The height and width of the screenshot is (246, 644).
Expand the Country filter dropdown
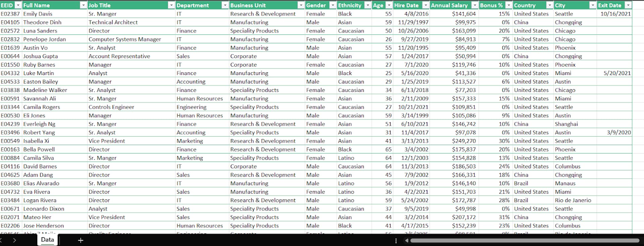[549, 5]
